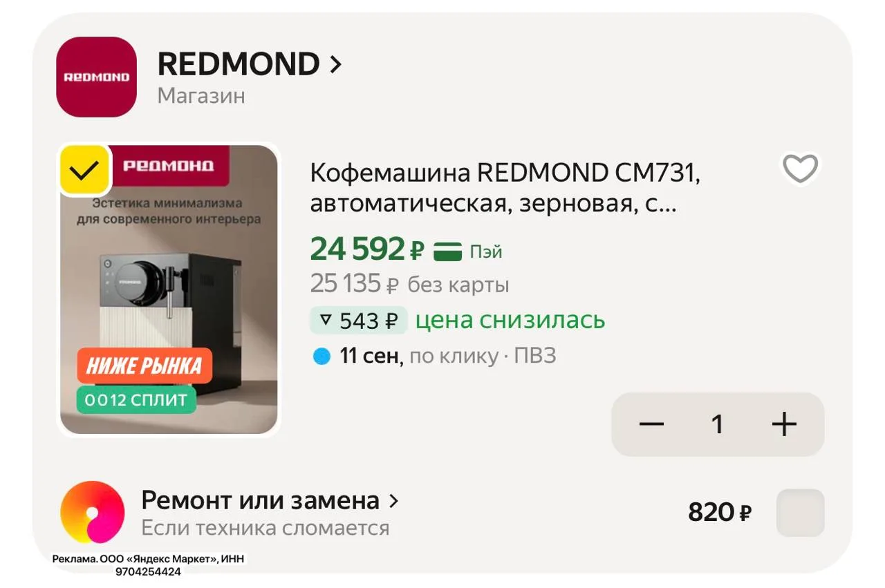Open the colorful repair service icon
Screen dimensions: 885x588
(93, 513)
